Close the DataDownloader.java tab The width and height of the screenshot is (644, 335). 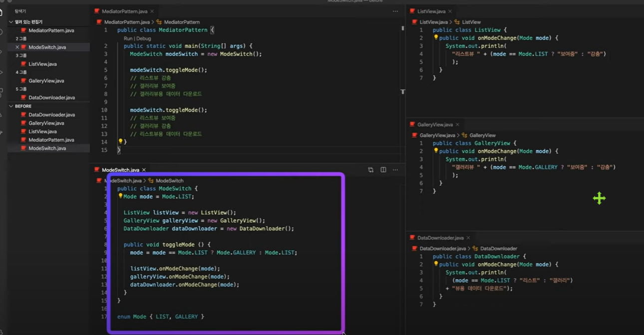click(x=469, y=238)
